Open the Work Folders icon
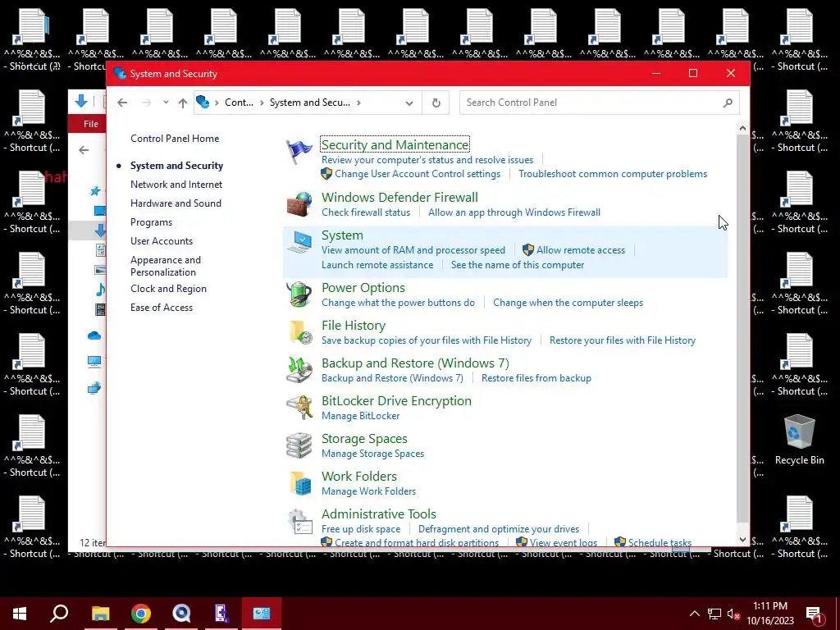Screen dimensions: 840x630 (x=299, y=483)
